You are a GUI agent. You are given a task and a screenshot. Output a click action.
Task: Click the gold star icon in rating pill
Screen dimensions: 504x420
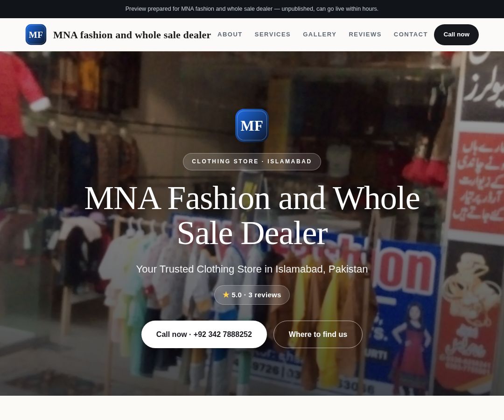pos(226,294)
